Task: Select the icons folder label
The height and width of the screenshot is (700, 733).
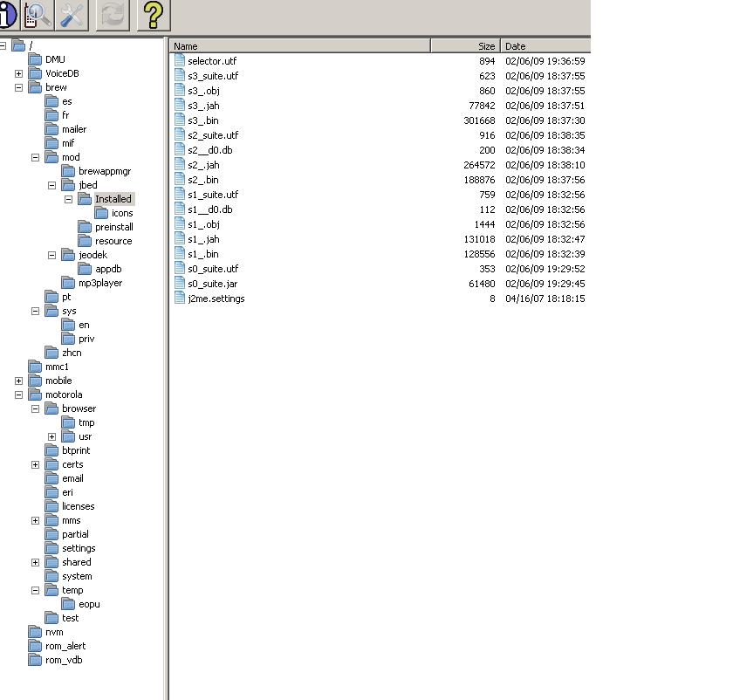Action: 122,213
